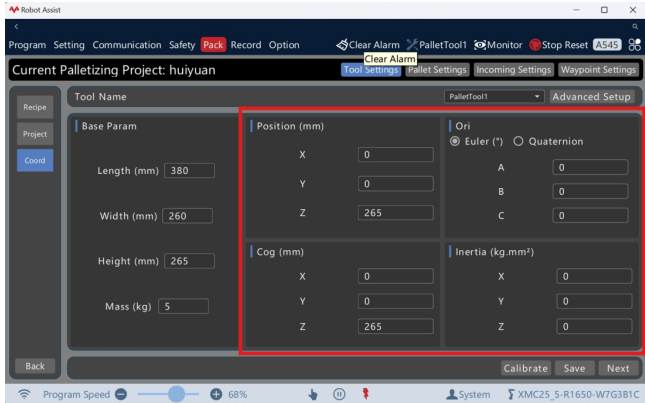Viewport: 645px width, 403px height.
Task: Click the robot model XMC25 icon
Action: click(x=511, y=394)
